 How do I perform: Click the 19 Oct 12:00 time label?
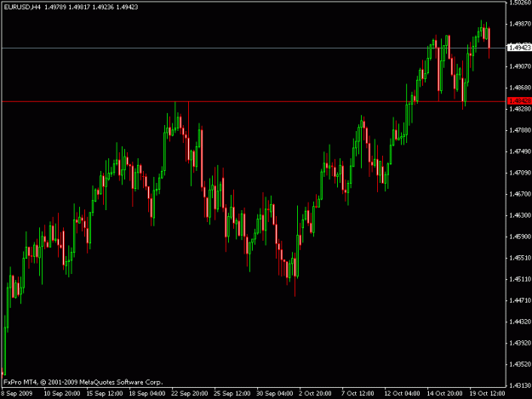[487, 393]
